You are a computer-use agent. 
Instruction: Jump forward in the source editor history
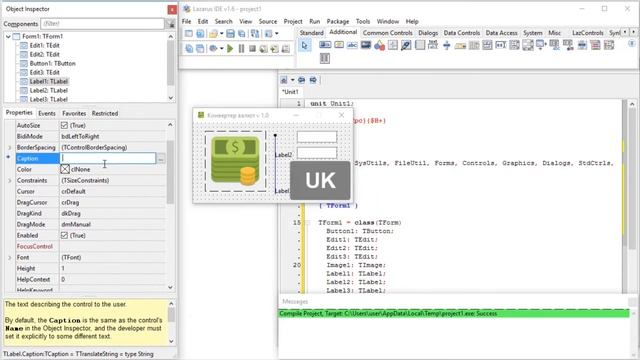tap(313, 80)
